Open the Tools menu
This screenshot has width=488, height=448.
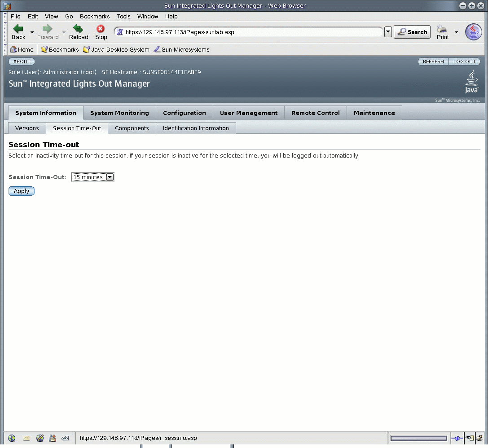(123, 17)
